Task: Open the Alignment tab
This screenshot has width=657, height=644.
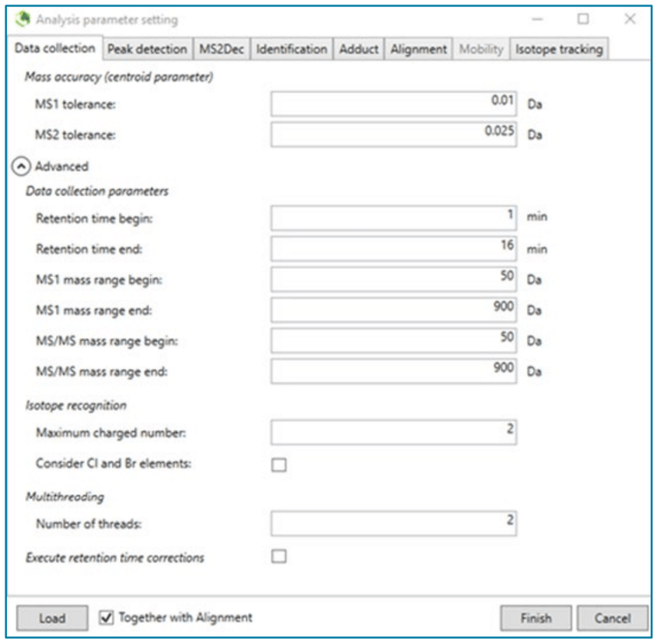Action: [x=418, y=49]
